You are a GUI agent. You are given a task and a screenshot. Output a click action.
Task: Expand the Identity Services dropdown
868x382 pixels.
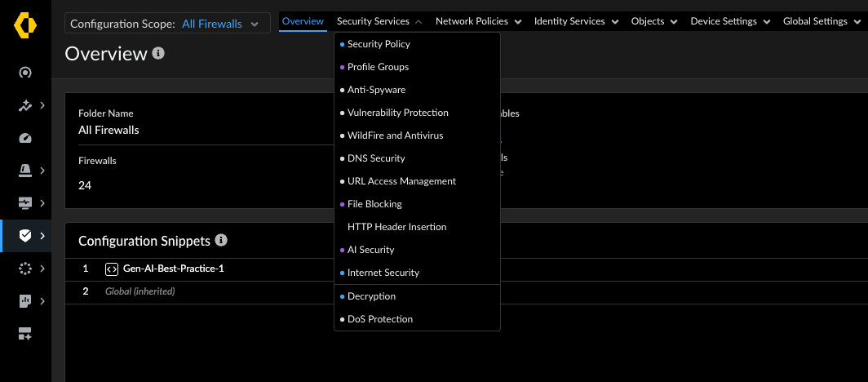[x=576, y=21]
